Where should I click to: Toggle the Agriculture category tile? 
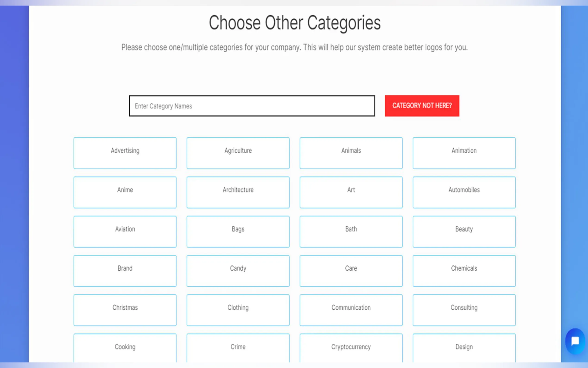coord(238,153)
